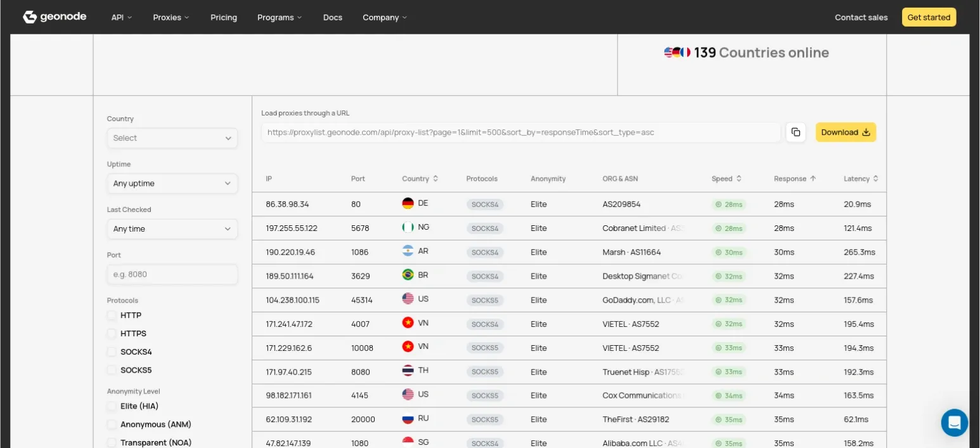Viewport: 980px width, 448px height.
Task: Open the Uptime dropdown
Action: pyautogui.click(x=172, y=183)
